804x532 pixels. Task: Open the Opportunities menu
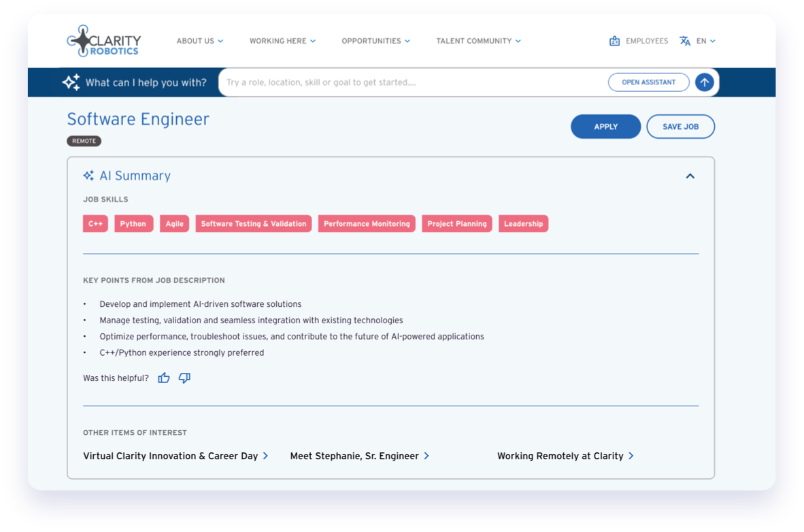point(376,41)
